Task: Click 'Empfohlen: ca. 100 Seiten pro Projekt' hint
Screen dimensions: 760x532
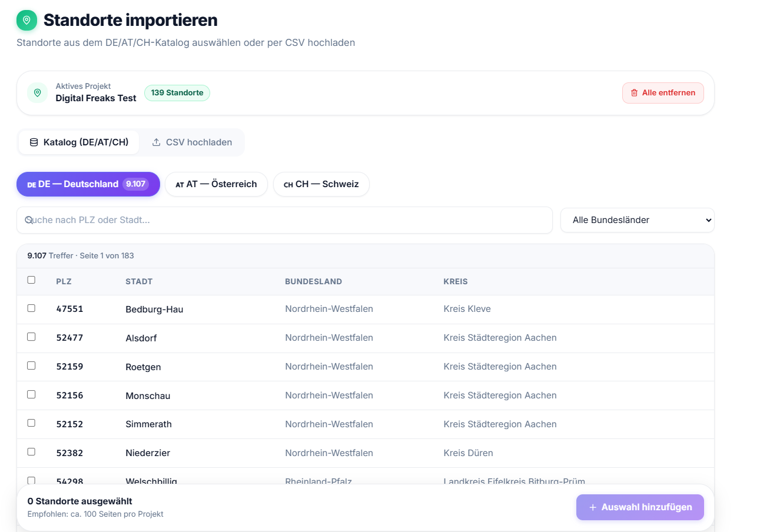Action: (x=95, y=514)
